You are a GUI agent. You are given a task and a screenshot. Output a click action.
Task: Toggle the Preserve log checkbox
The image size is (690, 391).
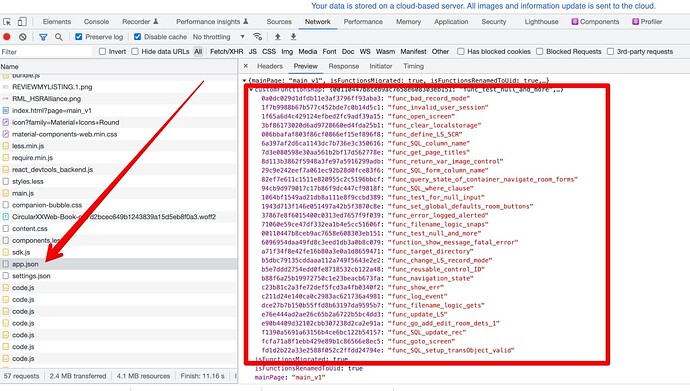[79, 37]
